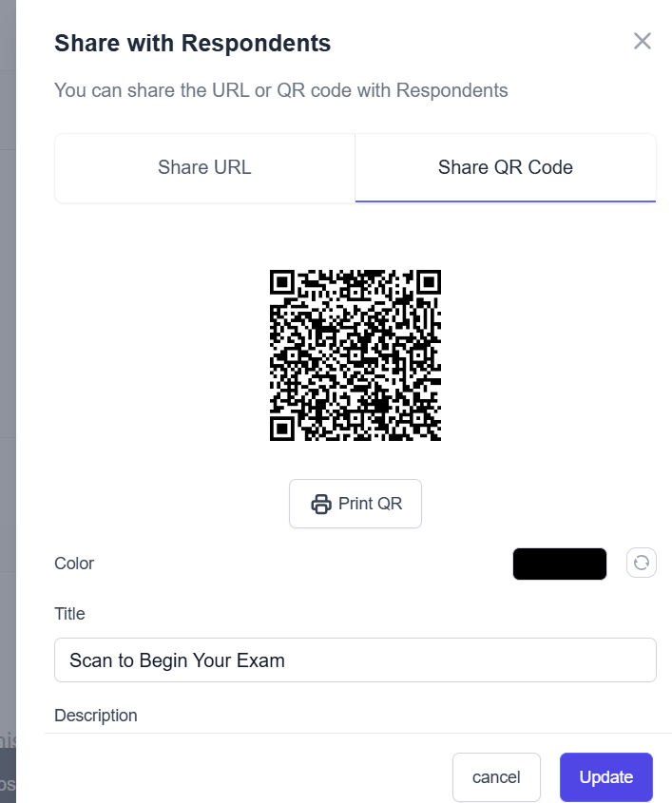Click inside the Title input field
672x803 pixels.
pos(355,660)
